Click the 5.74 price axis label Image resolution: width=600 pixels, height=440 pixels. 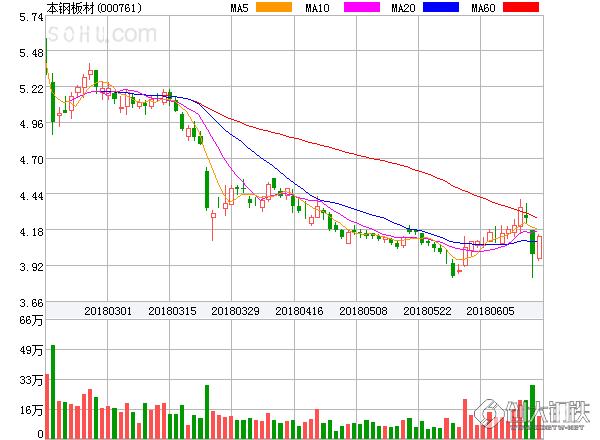pyautogui.click(x=31, y=17)
